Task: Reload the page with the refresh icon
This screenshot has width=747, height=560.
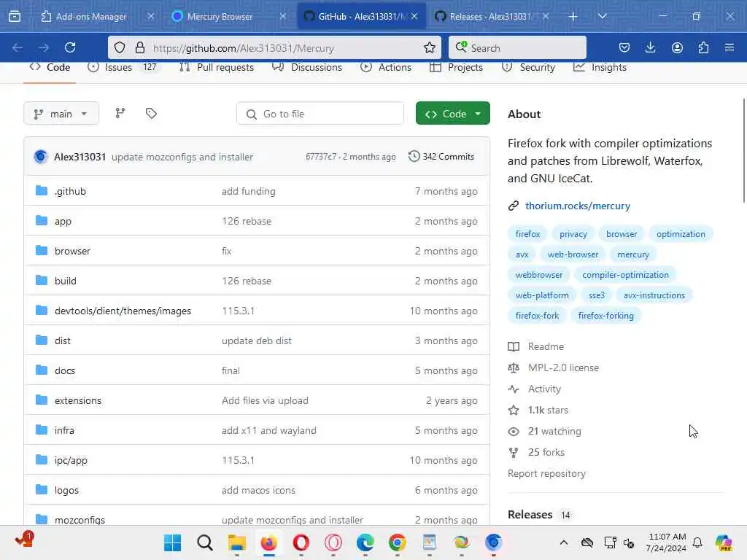Action: (70, 47)
